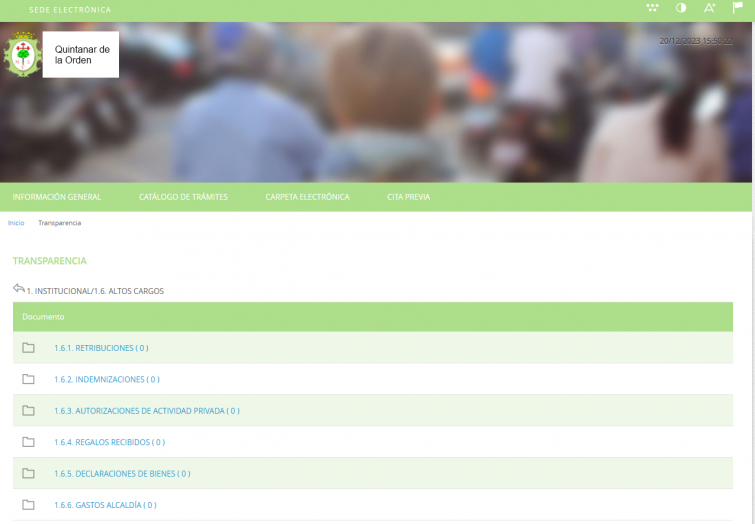
Task: Open 1.6.5. DECLARACIONES DE BIENES link
Action: click(x=122, y=474)
